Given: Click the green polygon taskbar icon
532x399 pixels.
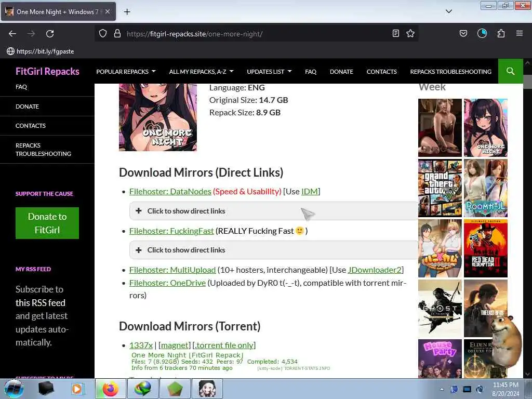Looking at the screenshot, I should pyautogui.click(x=175, y=389).
